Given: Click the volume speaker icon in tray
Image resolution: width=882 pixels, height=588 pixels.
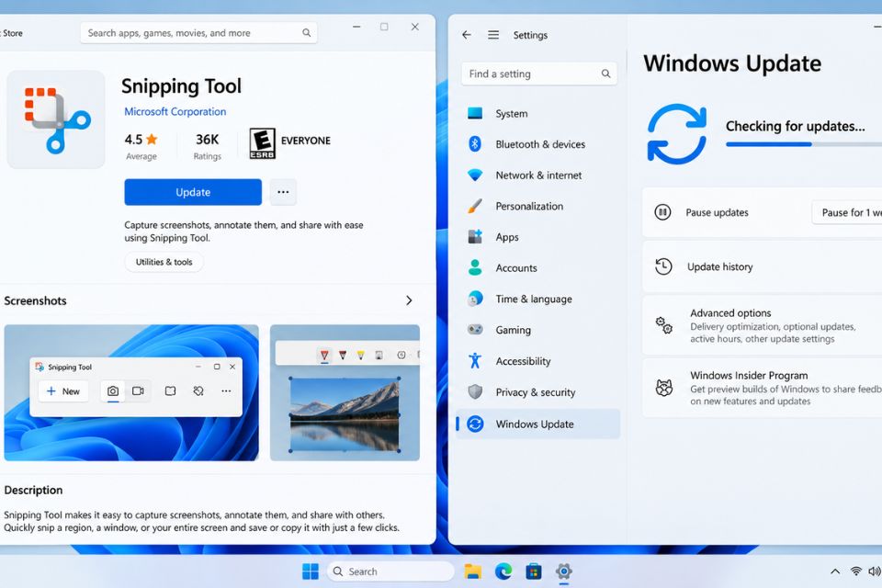Looking at the screenshot, I should point(875,571).
